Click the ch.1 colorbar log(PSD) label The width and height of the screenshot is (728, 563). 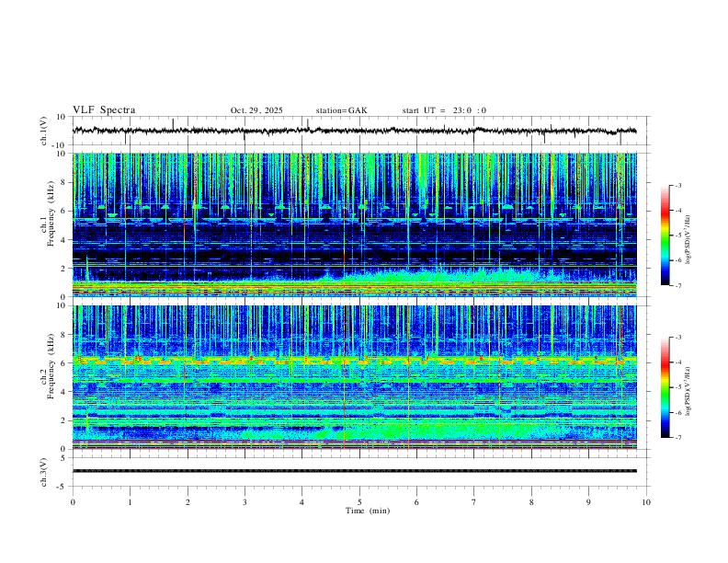point(688,240)
